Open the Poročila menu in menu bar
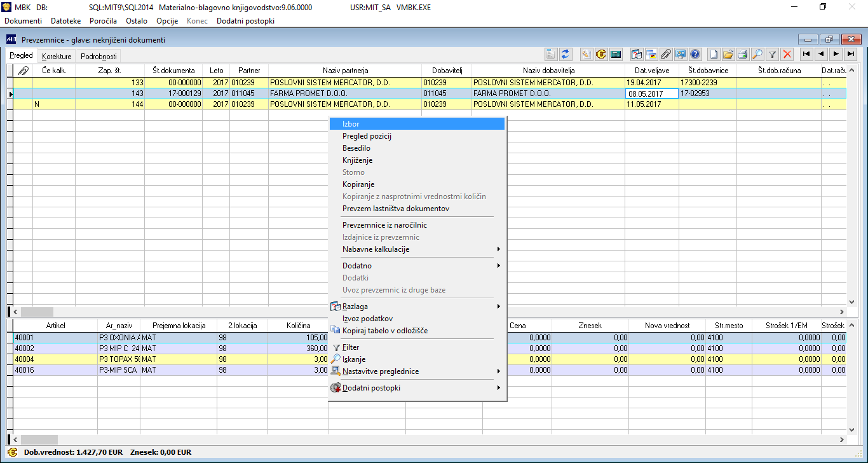The width and height of the screenshot is (868, 463). tap(103, 21)
